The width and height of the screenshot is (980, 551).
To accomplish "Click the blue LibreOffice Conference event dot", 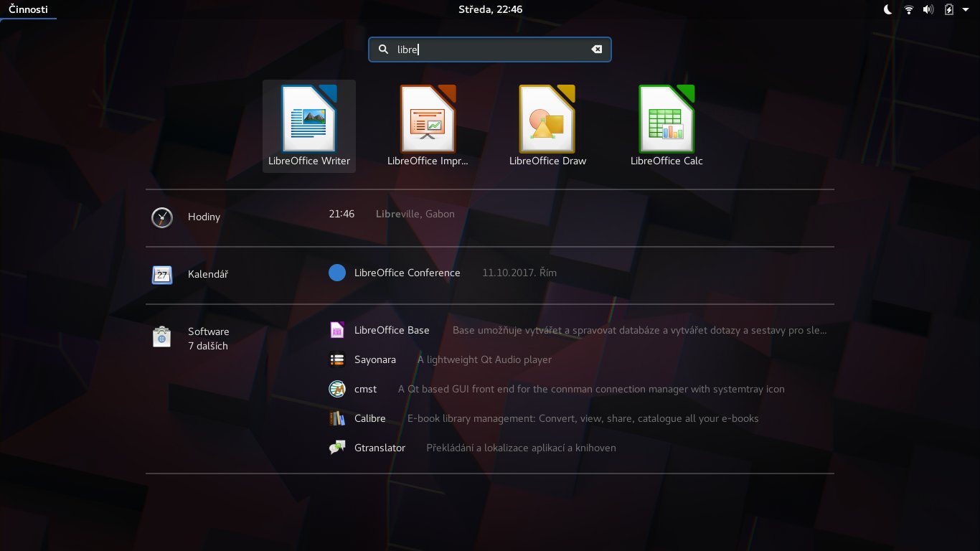I will [337, 273].
